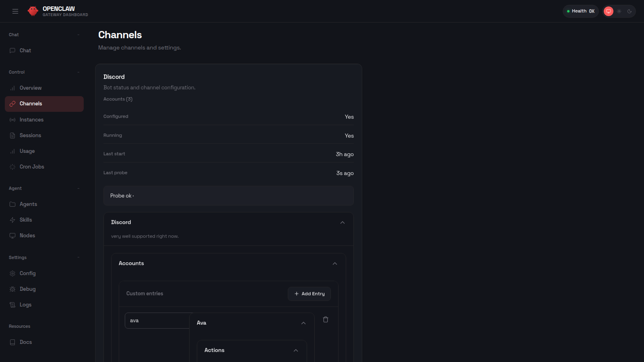This screenshot has height=362, width=644.
Task: Delete the Ava entry with trash icon
Action: 326,319
